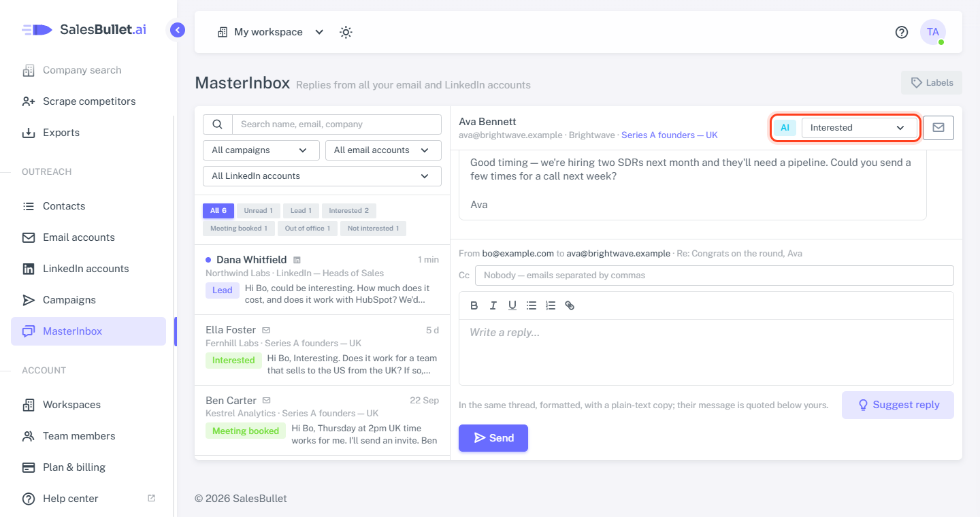This screenshot has height=517, width=980.
Task: Click the SalesBullet.ai logo
Action: pos(84,29)
